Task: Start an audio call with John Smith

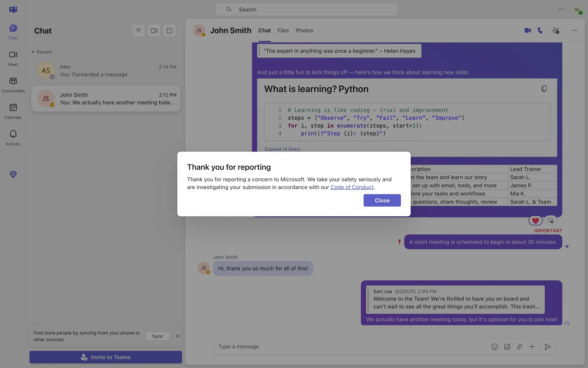Action: coord(540,30)
